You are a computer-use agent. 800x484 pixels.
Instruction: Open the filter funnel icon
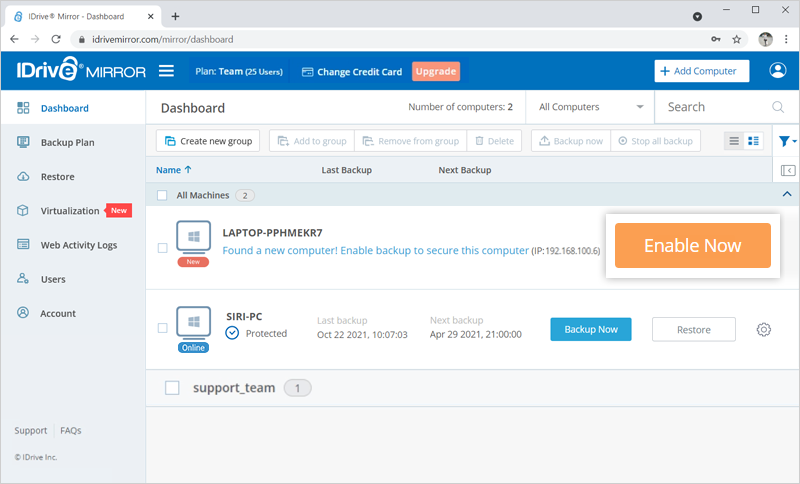coord(785,141)
